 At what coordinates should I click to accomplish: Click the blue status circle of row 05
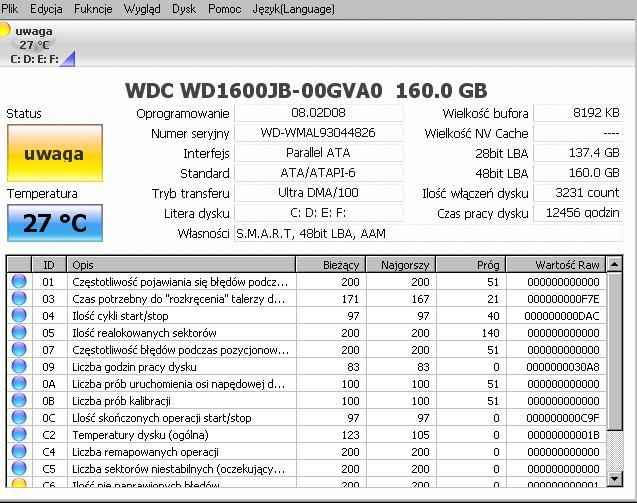click(19, 332)
